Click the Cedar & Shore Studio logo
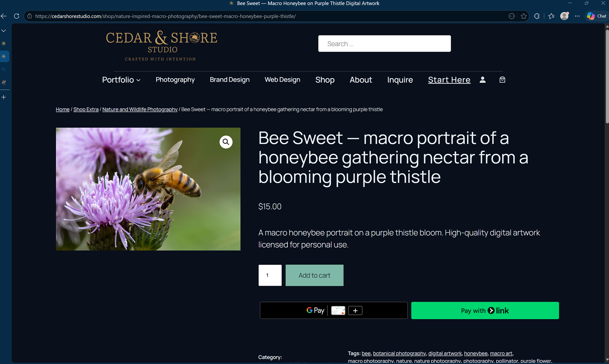The width and height of the screenshot is (609, 364). (x=161, y=46)
